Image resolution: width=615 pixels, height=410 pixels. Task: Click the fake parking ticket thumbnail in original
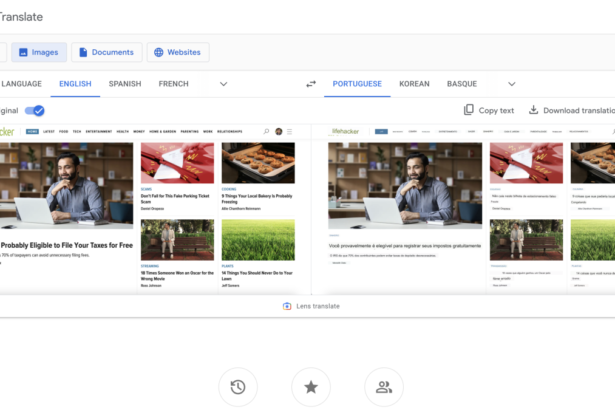(x=177, y=163)
